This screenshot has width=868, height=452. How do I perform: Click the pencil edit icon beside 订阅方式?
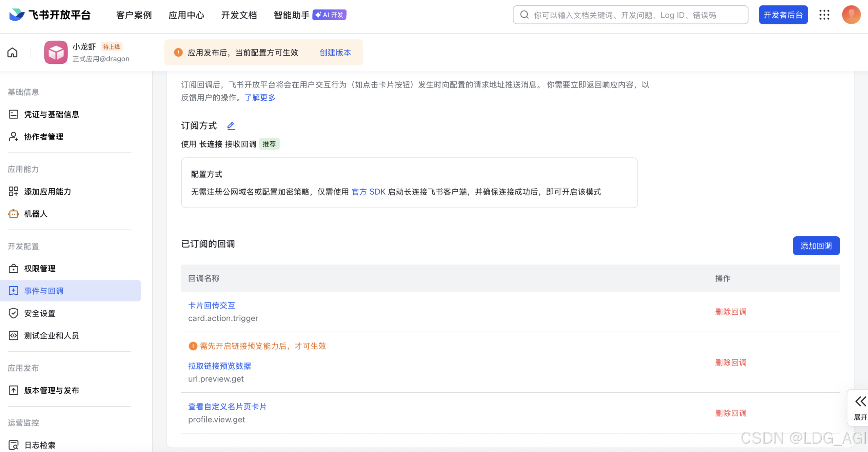point(231,126)
